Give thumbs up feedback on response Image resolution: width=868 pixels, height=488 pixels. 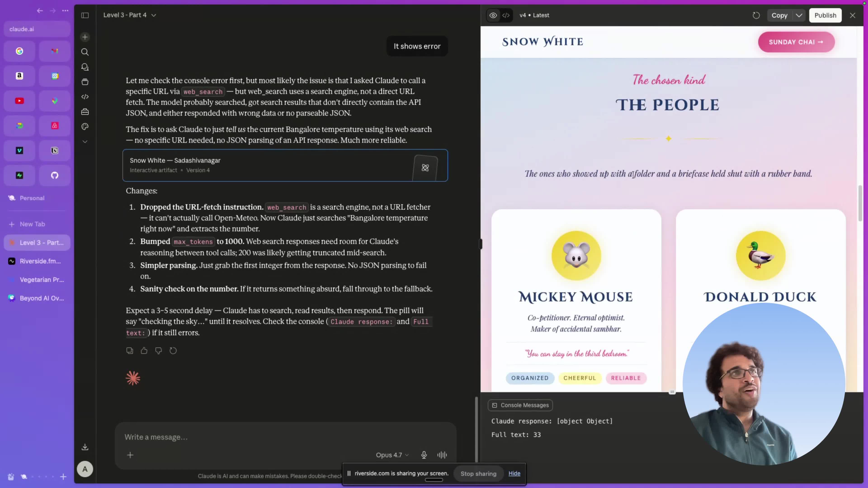[144, 351]
